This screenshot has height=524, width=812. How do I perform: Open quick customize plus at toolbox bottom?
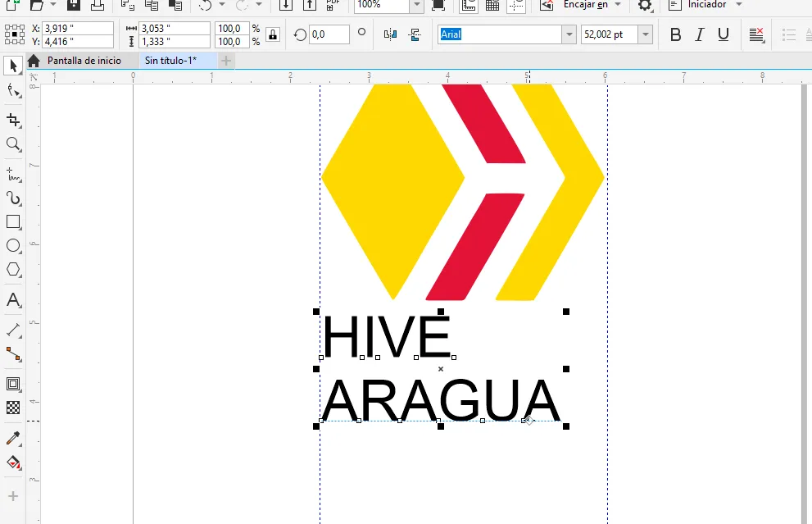point(13,497)
